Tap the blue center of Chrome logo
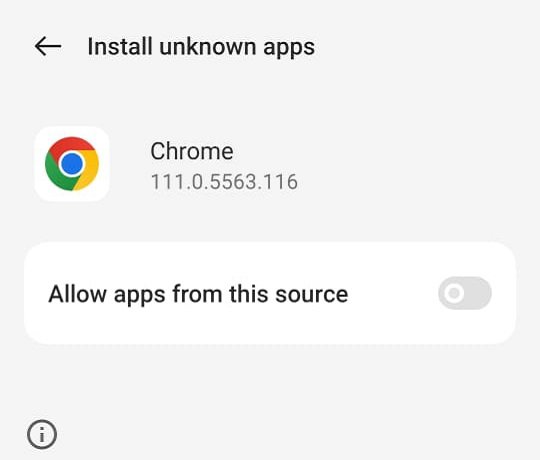Image resolution: width=540 pixels, height=460 pixels. 72,164
